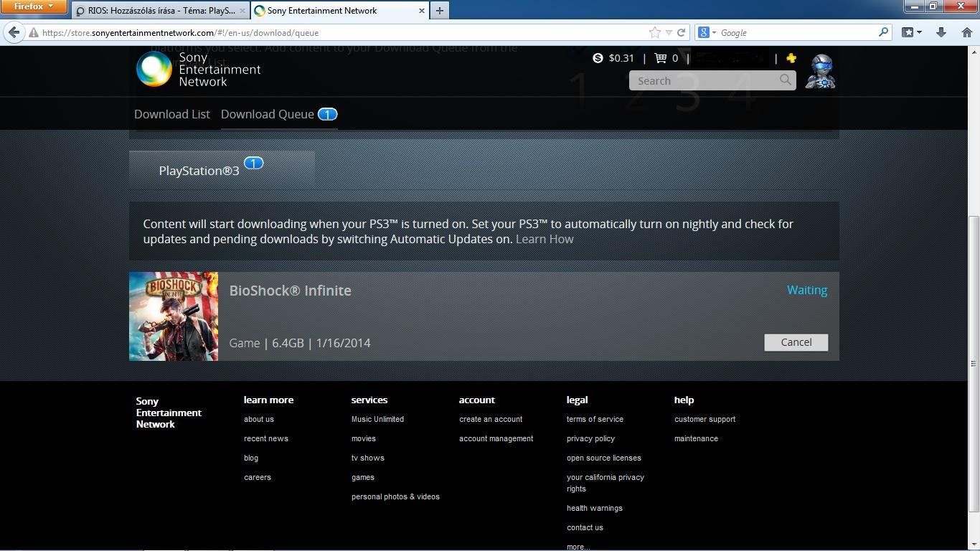Select the PlayStation®3 device tab

coord(222,170)
